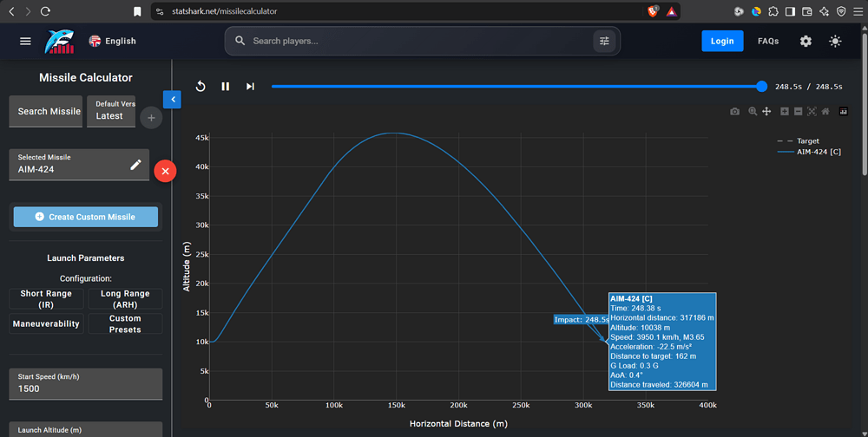The width and height of the screenshot is (868, 437).
Task: Select the plot Pan tool
Action: click(766, 111)
